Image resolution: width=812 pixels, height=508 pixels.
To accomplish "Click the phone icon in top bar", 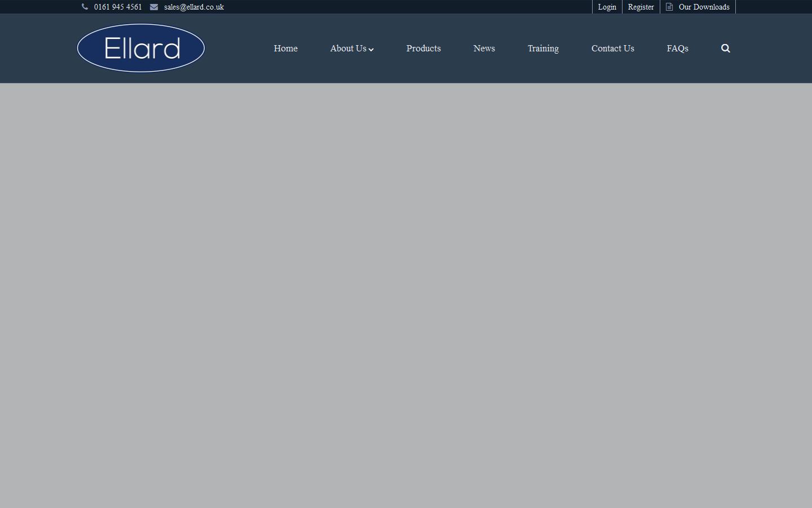I will [85, 7].
